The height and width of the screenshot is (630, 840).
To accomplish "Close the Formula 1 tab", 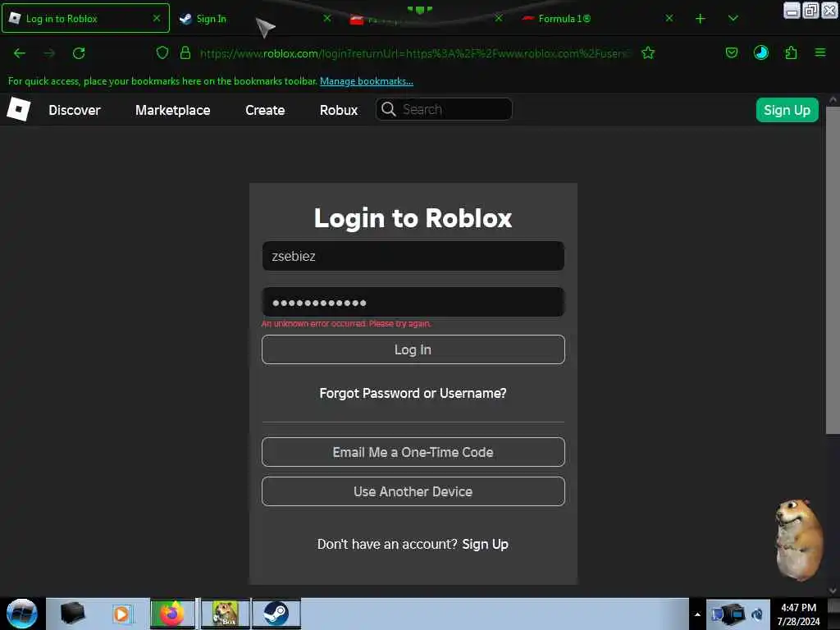I will click(669, 18).
